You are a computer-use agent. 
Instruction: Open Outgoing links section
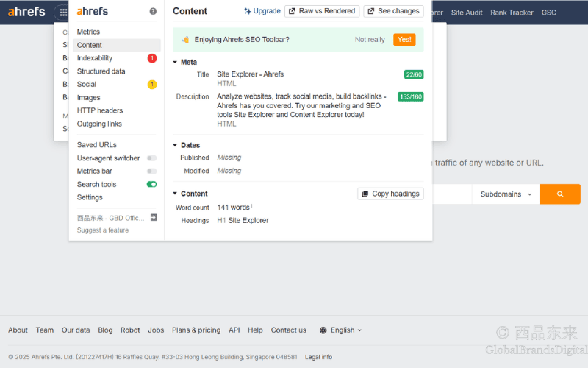[x=99, y=124]
